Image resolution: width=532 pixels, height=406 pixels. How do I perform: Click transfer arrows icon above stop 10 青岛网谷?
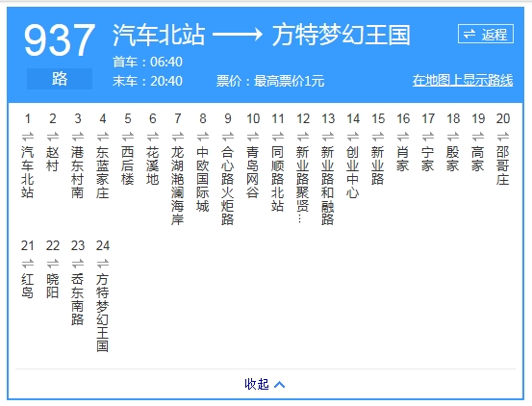(x=253, y=137)
